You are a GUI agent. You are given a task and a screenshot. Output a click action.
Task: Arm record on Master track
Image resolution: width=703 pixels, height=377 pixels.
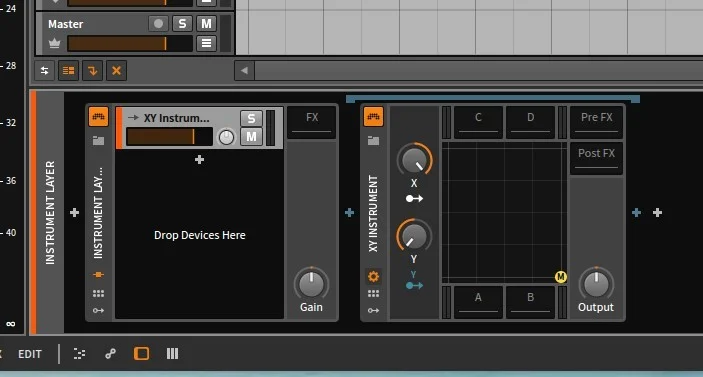[x=158, y=24]
